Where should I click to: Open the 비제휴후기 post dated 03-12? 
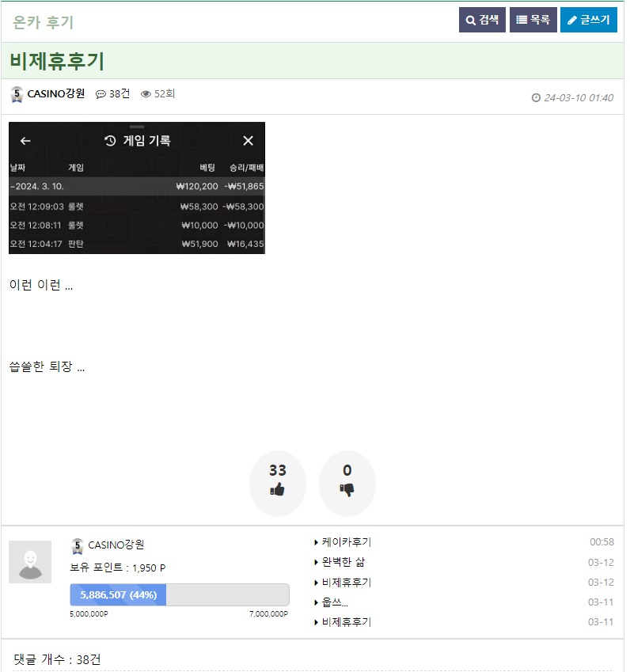tap(347, 583)
